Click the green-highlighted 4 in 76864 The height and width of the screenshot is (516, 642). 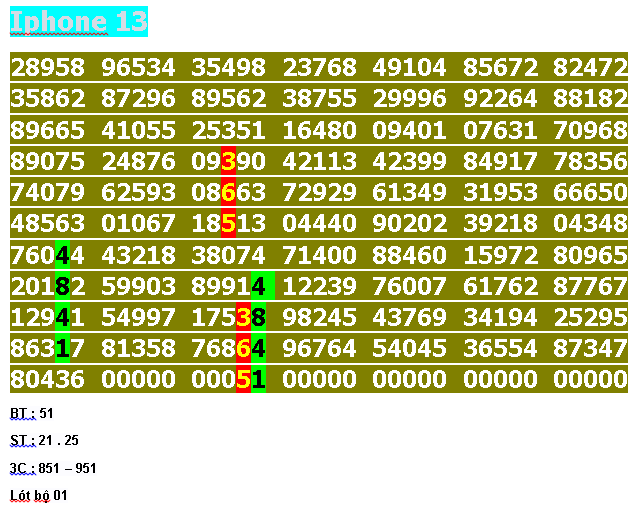(x=258, y=348)
